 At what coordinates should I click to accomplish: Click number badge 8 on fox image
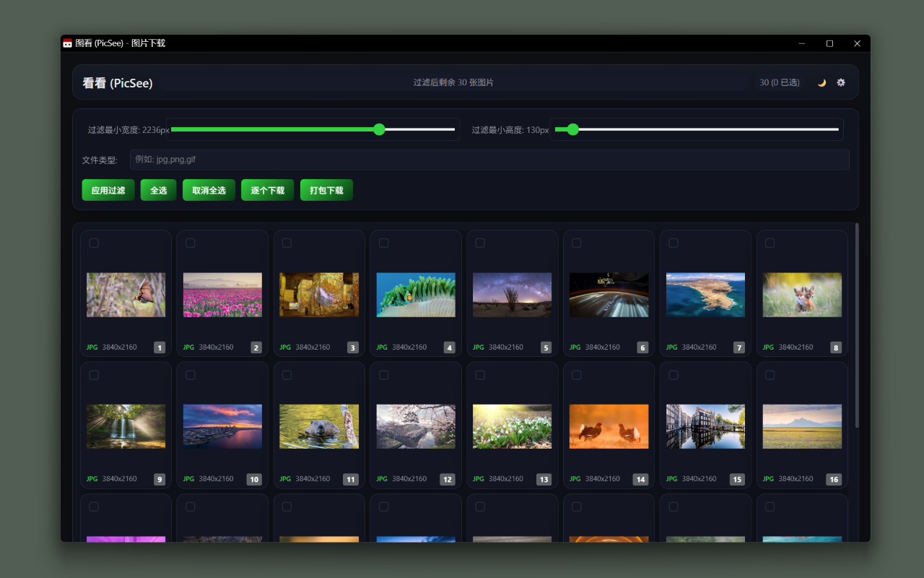click(836, 348)
